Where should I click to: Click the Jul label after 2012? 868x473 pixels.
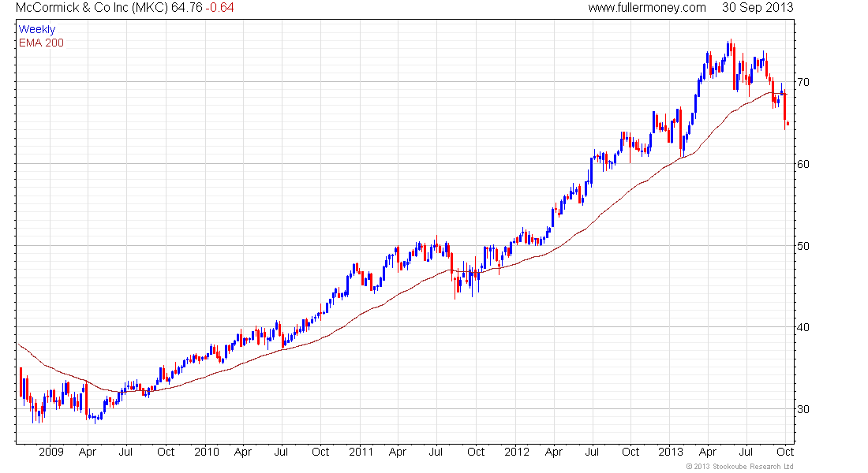[x=592, y=452]
